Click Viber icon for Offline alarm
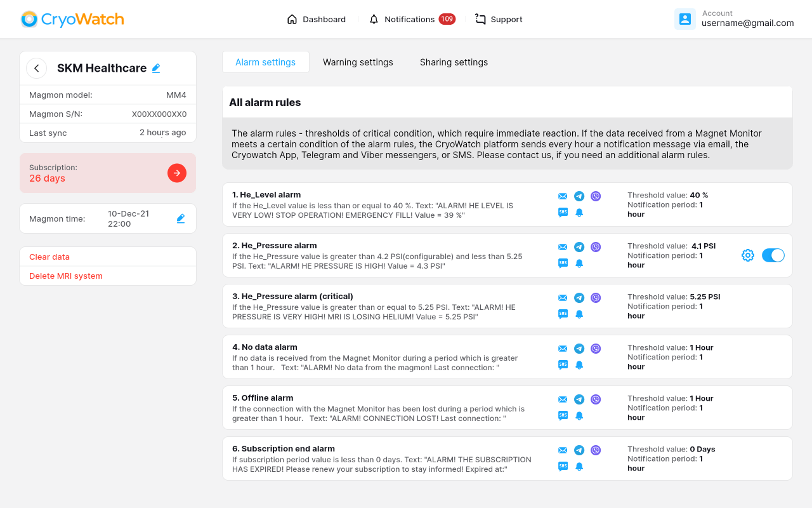The height and width of the screenshot is (508, 812). [x=596, y=399]
